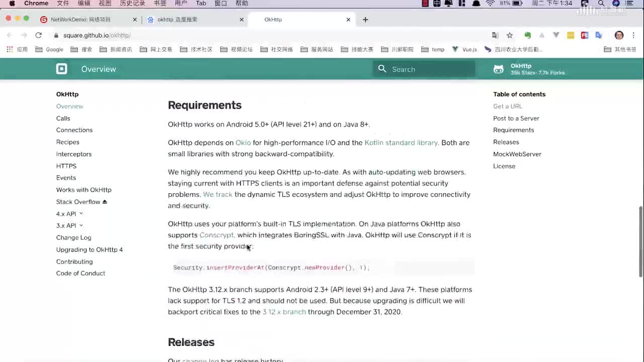
Task: Click the page vertical scrollbar thumb
Action: 640,241
